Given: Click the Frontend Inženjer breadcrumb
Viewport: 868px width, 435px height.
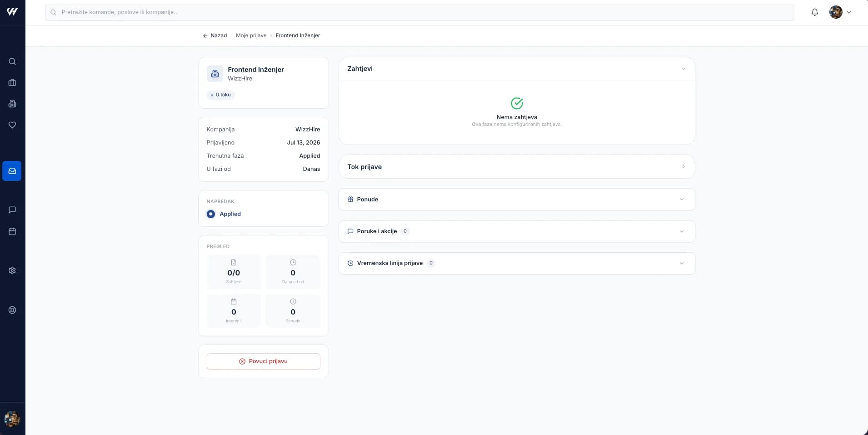Looking at the screenshot, I should (x=298, y=35).
